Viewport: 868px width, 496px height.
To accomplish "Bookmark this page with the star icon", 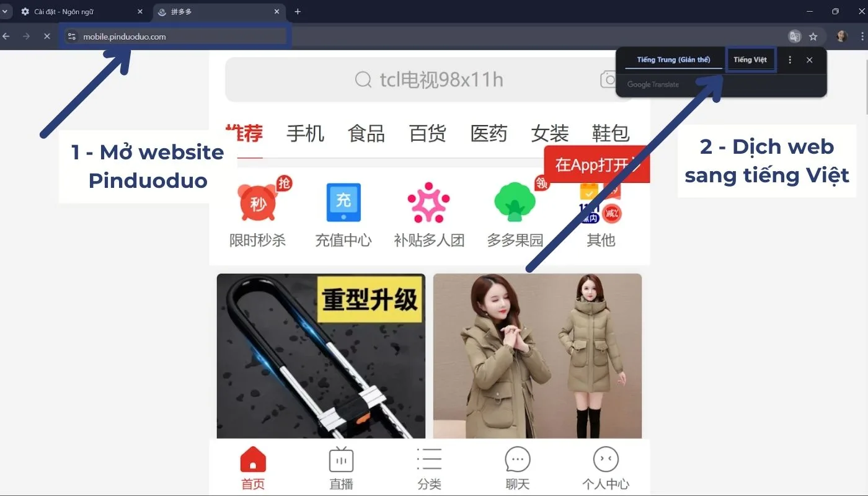I will click(813, 37).
